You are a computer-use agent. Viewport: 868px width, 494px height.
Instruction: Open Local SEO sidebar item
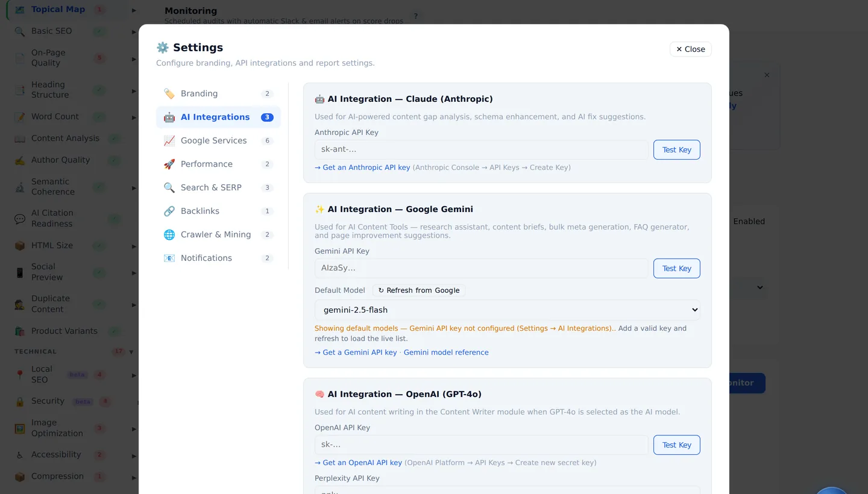tap(42, 375)
